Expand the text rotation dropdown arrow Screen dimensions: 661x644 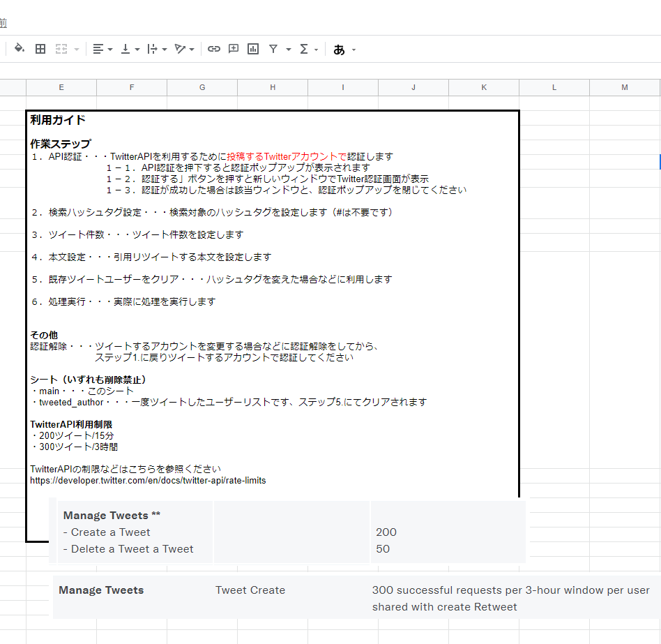pos(192,50)
